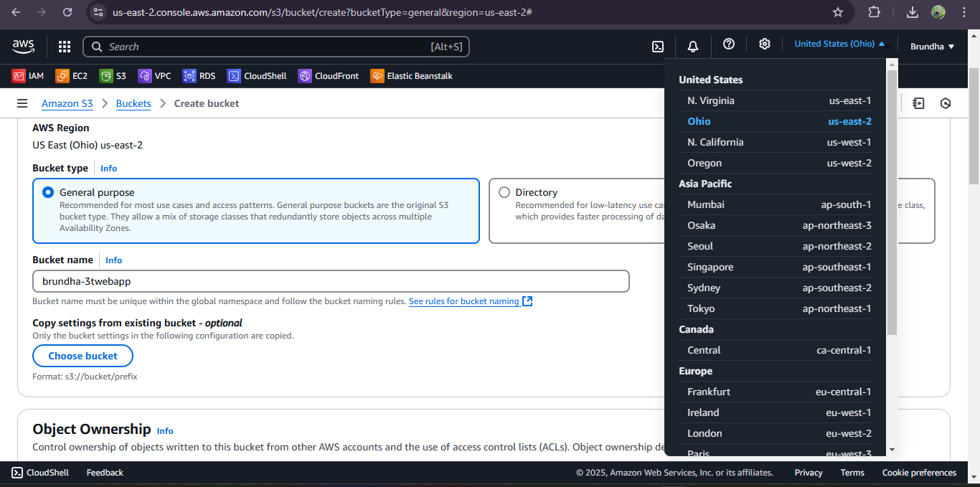Click the bucket name input field
This screenshot has height=487, width=980.
click(331, 281)
